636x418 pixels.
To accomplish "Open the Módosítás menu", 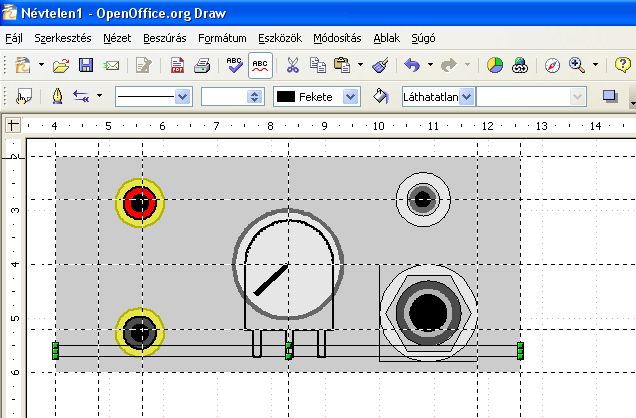I will [x=337, y=38].
